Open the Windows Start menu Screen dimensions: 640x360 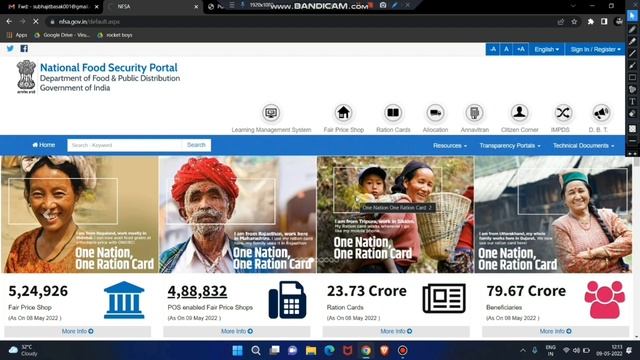click(237, 350)
